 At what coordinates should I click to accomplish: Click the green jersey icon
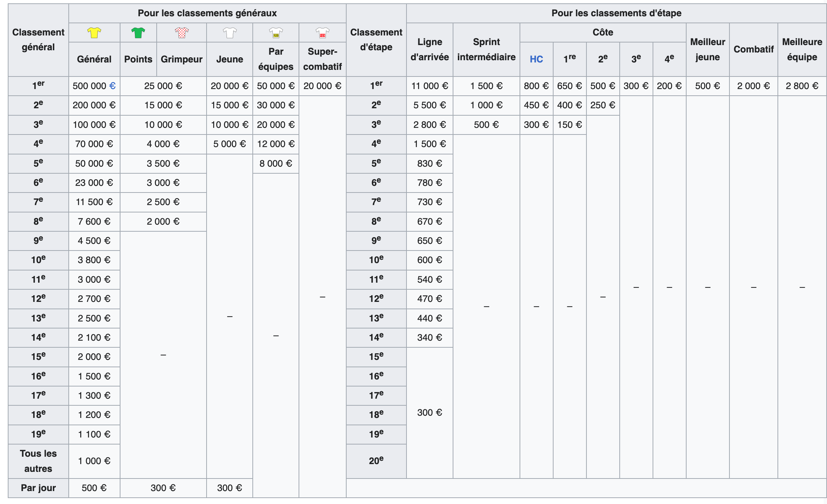138,33
